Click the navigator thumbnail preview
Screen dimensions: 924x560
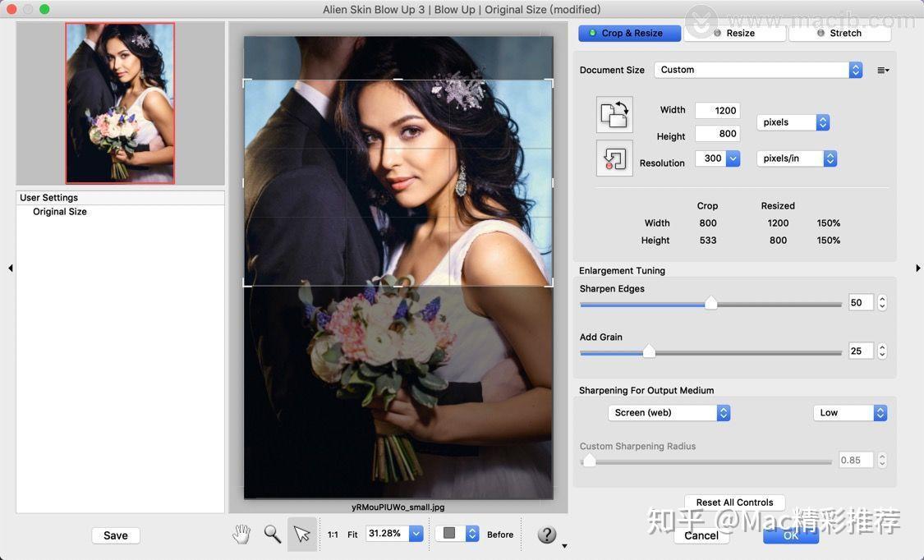(x=120, y=103)
